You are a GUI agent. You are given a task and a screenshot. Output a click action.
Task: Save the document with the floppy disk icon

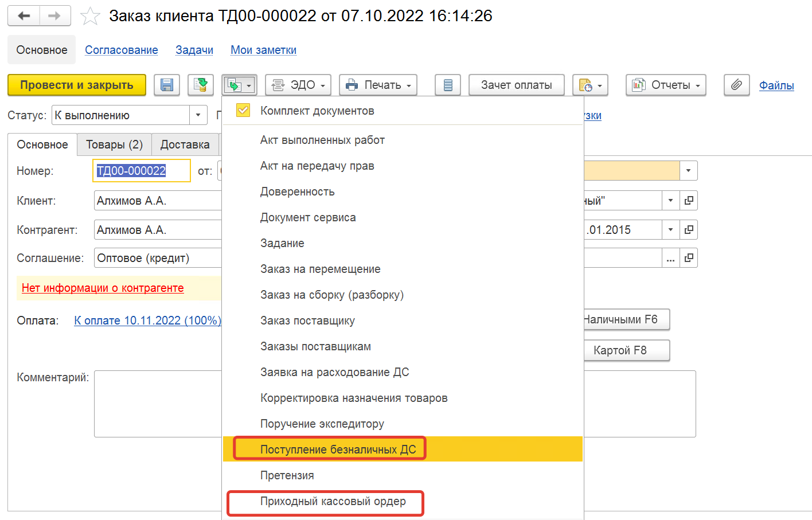(x=167, y=85)
